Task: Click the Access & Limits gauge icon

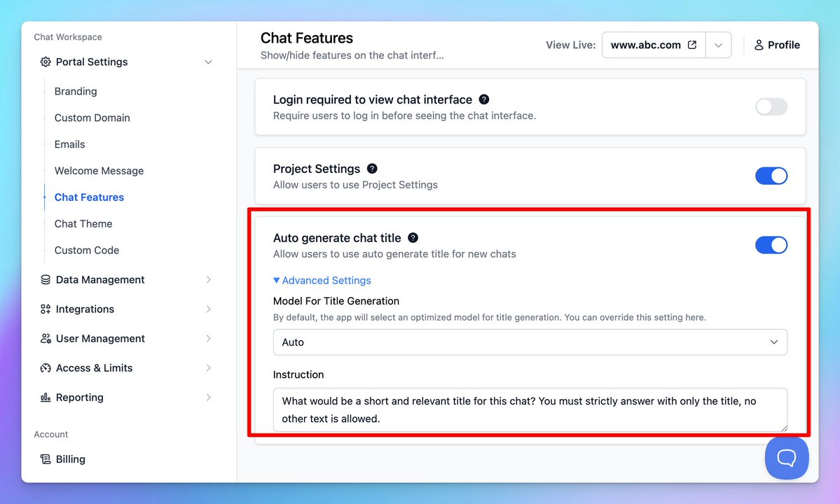Action: tap(46, 368)
